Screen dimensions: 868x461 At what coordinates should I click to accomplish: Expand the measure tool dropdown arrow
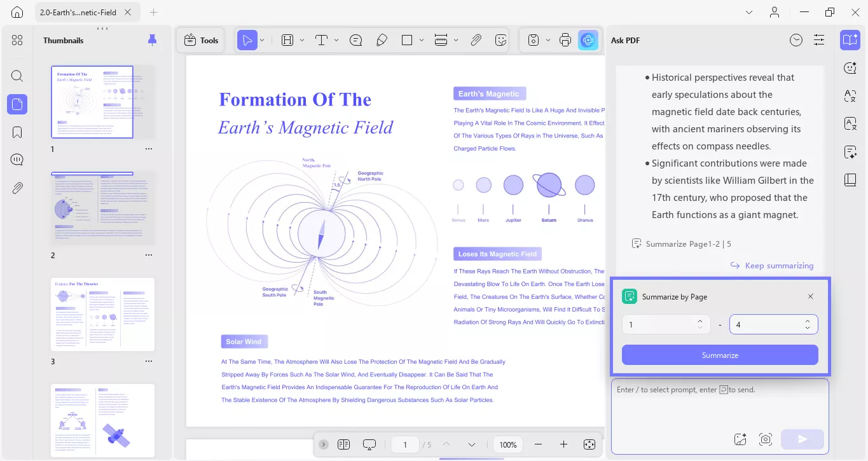coord(456,40)
